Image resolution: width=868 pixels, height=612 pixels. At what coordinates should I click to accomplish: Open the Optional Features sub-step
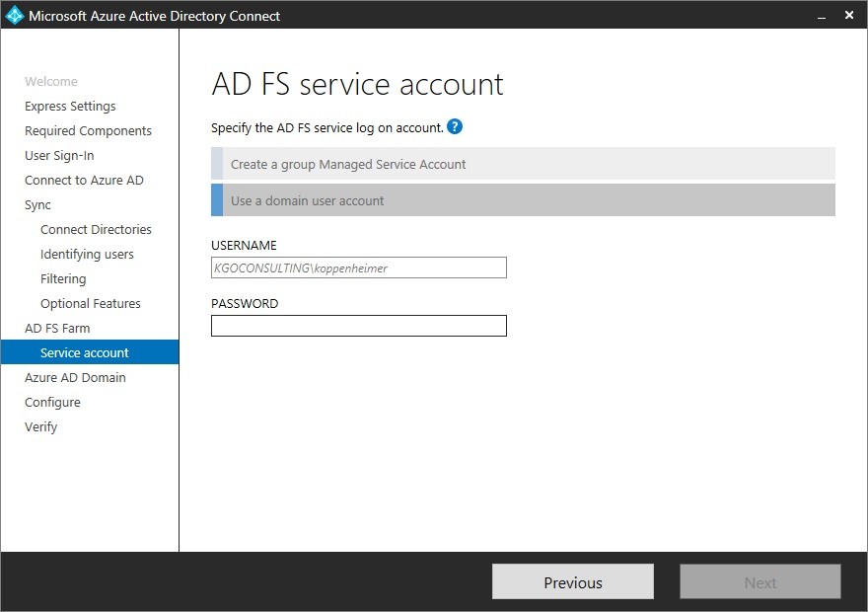click(x=90, y=303)
